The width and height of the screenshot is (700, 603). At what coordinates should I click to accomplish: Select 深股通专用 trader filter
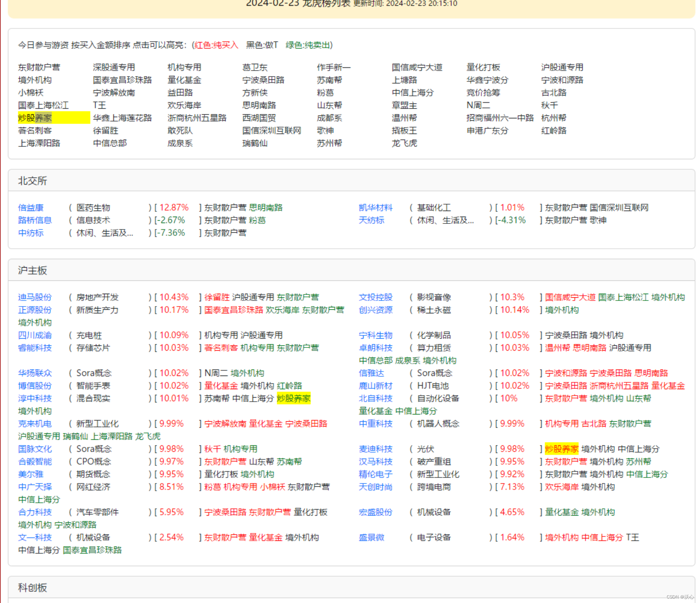point(114,67)
